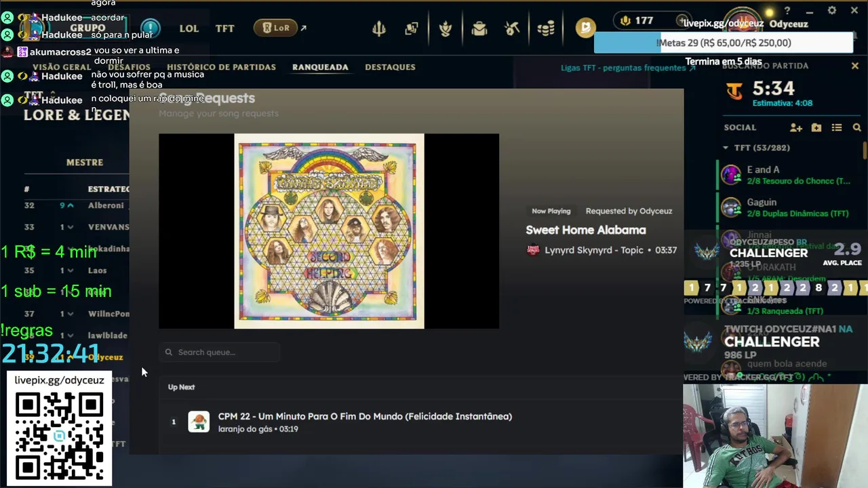Select the Alberoni leaderboard row
This screenshot has height=488, width=868.
(x=76, y=205)
